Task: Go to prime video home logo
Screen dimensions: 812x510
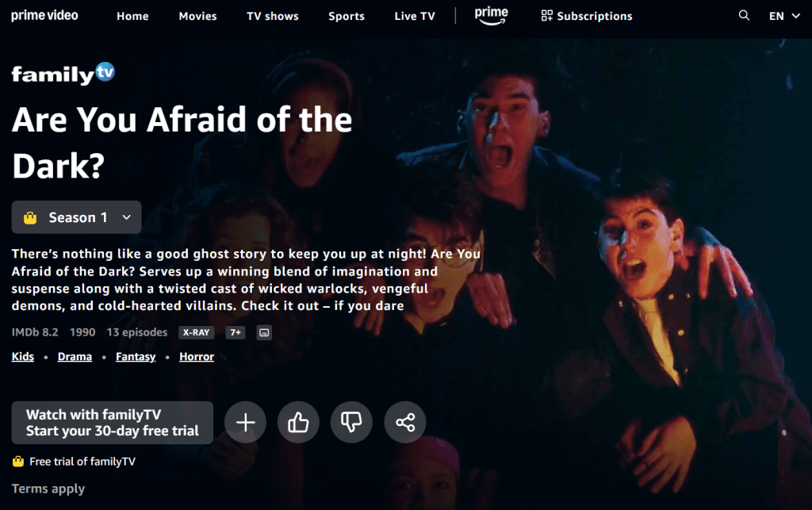Action: point(44,16)
